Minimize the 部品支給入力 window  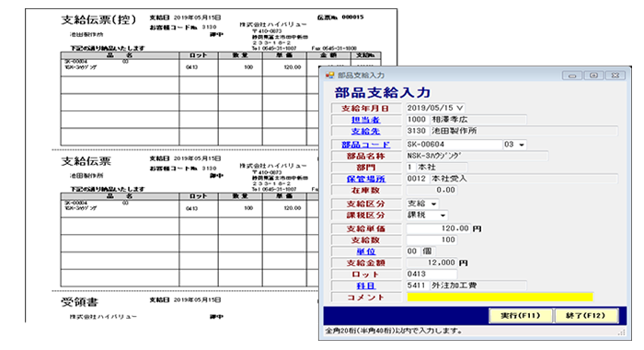click(x=572, y=76)
